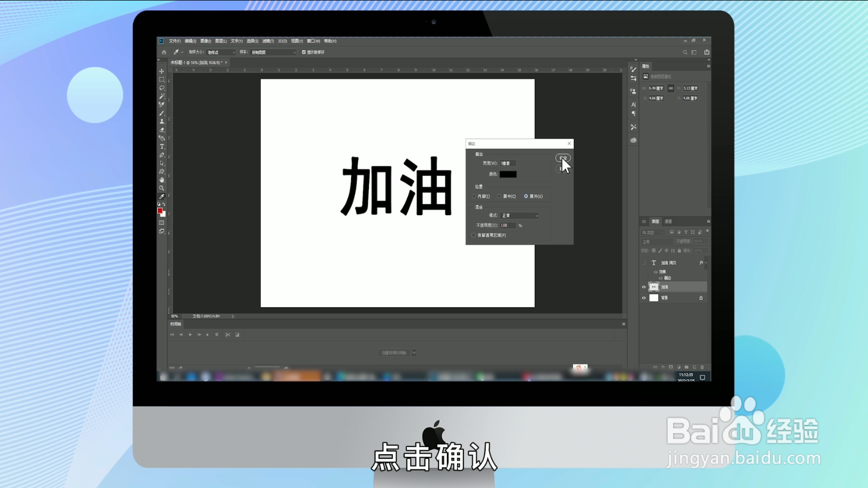Switch to the 通道 tab
The width and height of the screenshot is (868, 488).
point(668,221)
